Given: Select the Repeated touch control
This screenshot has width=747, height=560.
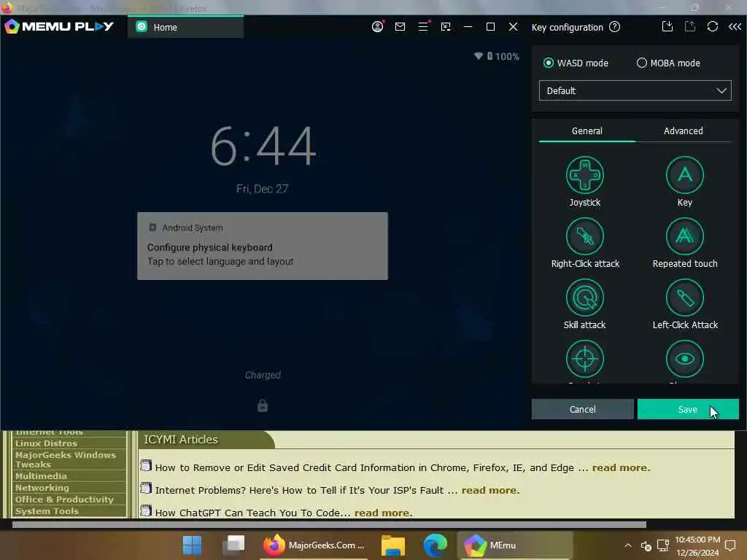Looking at the screenshot, I should point(684,236).
